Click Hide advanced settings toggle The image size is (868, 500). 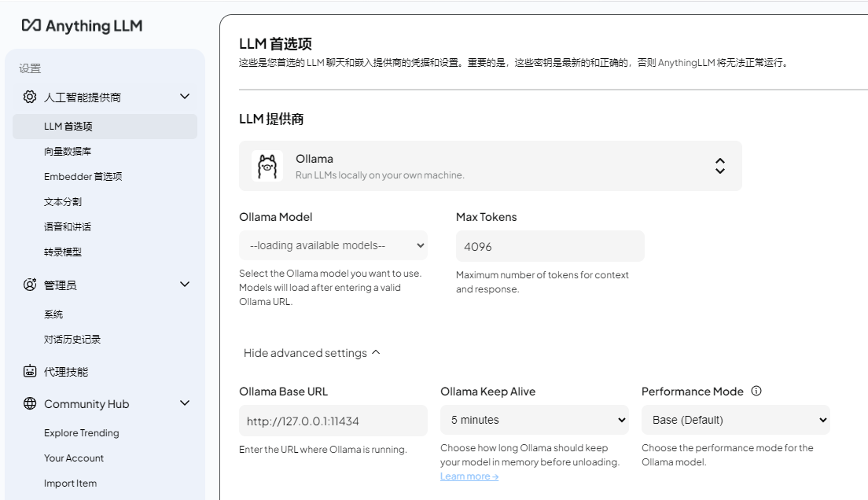311,353
